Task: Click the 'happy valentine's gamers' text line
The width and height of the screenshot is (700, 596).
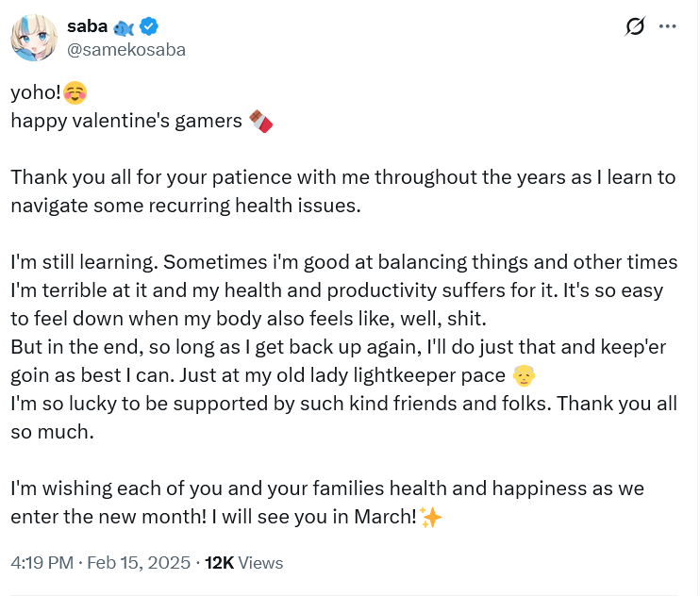Action: click(126, 122)
